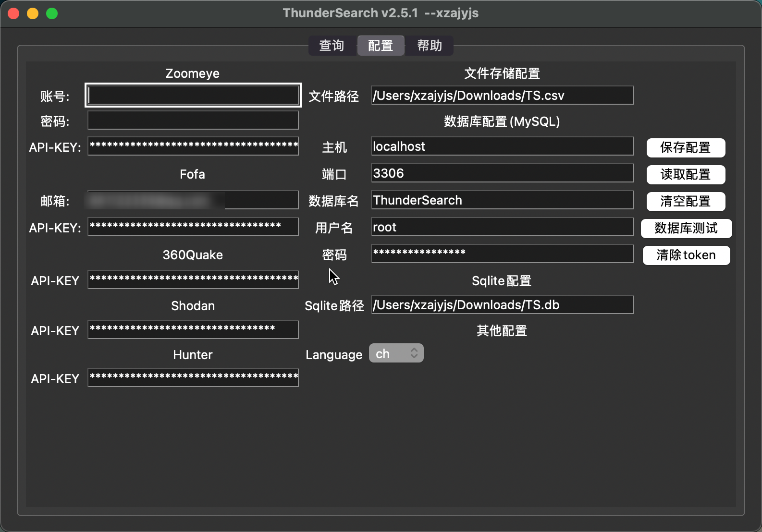Viewport: 762px width, 532px height.
Task: Focus the Zoomeye 密码 input field
Action: point(193,120)
